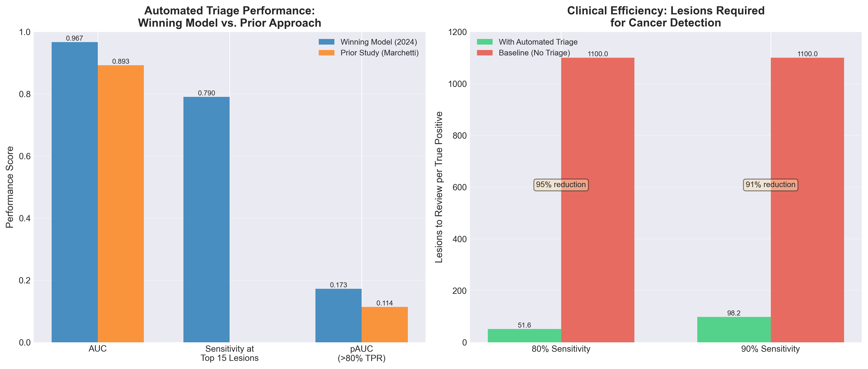Click the "pAUC (>80% TPR)" x-axis label
The image size is (868, 369).
point(361,353)
